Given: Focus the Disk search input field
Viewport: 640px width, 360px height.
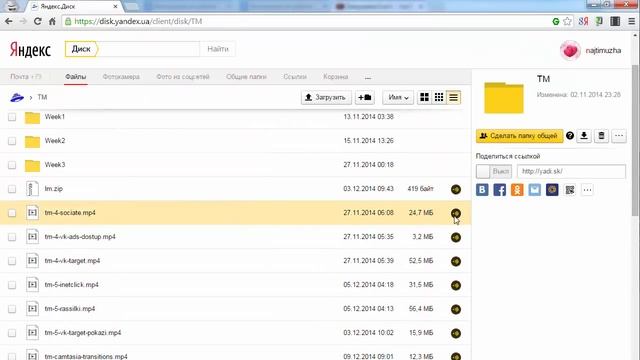Looking at the screenshot, I should (x=149, y=49).
